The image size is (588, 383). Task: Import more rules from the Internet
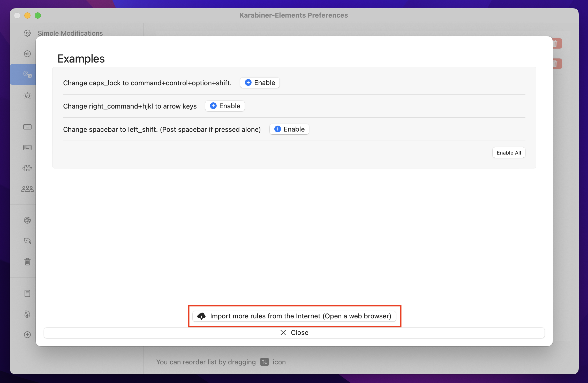(294, 316)
